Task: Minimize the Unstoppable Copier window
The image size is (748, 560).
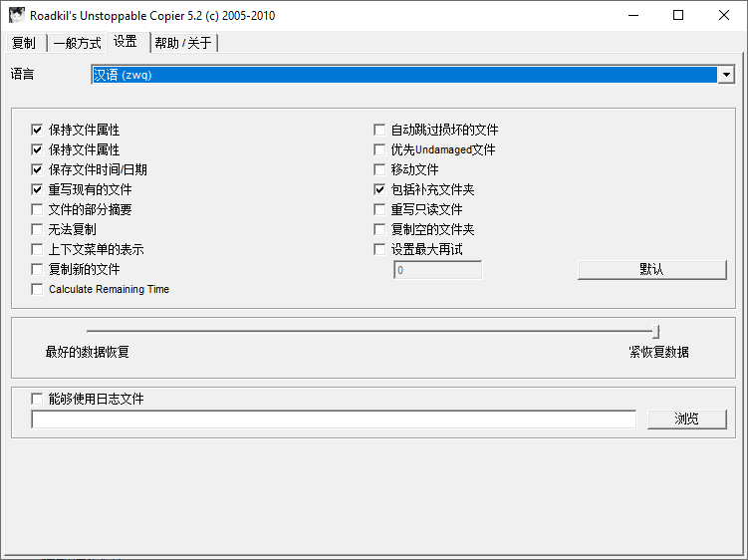Action: tap(633, 15)
